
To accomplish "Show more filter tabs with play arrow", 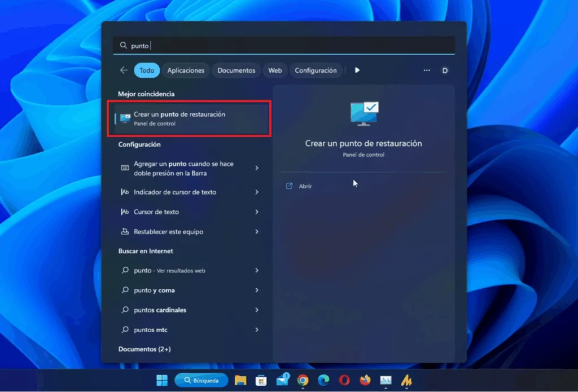I will point(357,70).
